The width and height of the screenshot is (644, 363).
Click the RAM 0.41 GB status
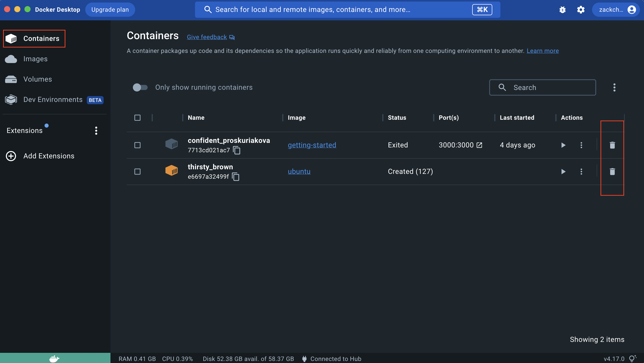137,359
